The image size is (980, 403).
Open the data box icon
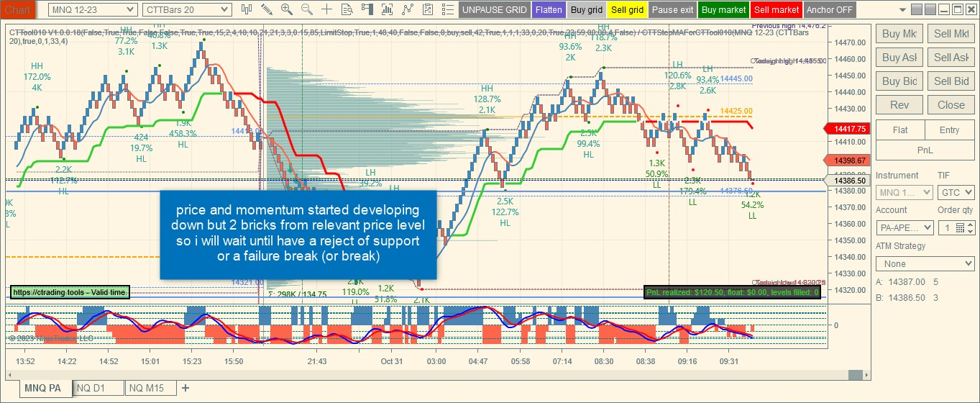point(347,9)
